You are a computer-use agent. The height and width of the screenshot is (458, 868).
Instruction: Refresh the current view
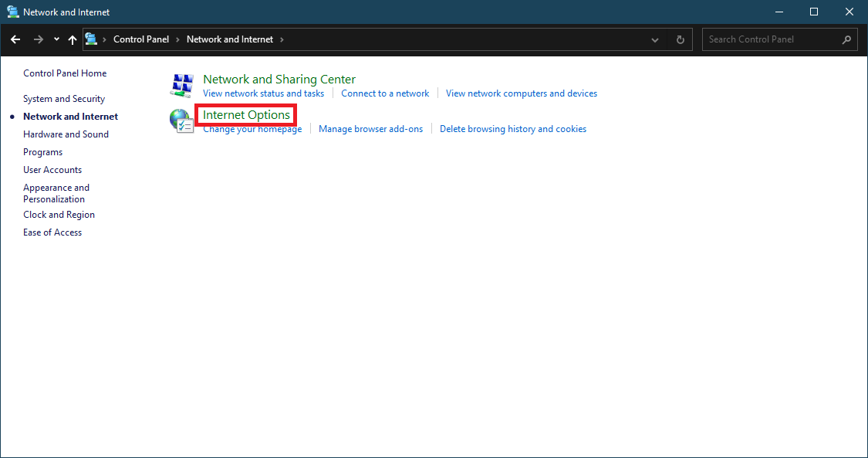pos(680,39)
